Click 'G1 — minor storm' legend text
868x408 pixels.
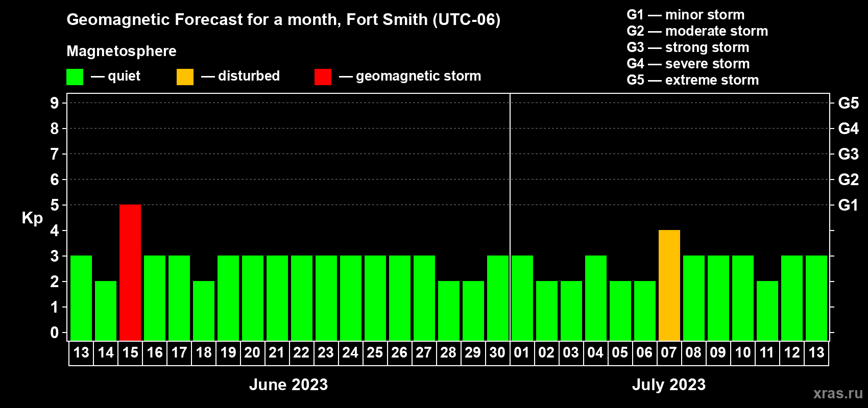686,15
